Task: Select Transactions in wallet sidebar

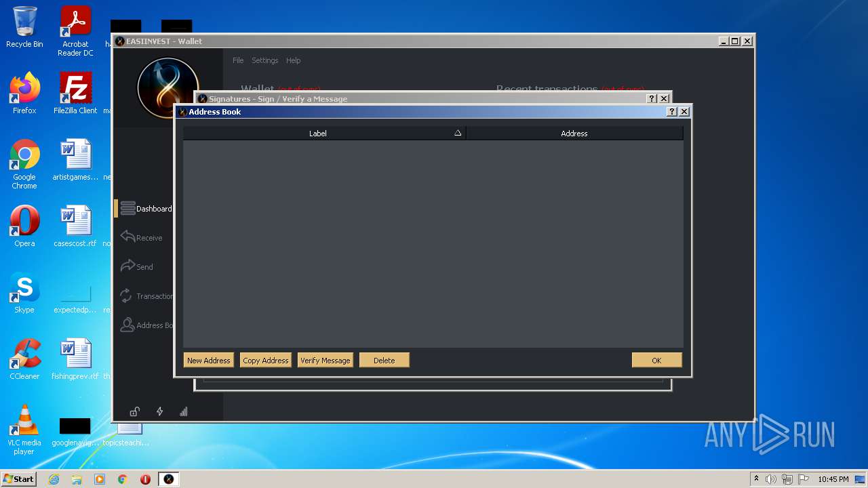Action: click(x=146, y=296)
